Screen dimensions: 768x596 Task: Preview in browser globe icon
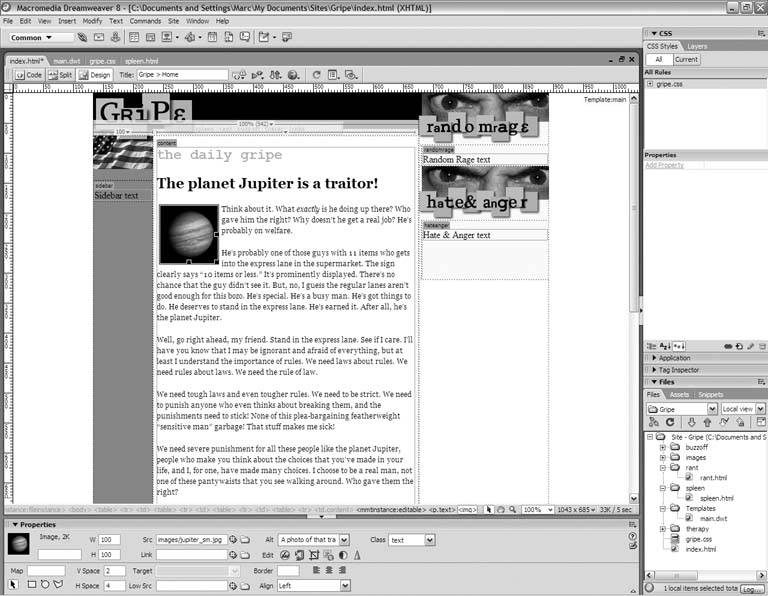point(293,75)
